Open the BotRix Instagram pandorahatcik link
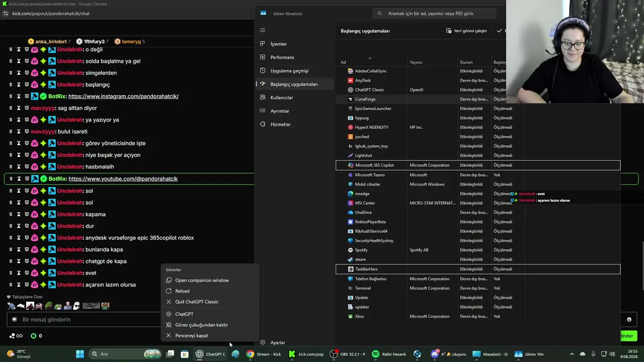644x362 pixels. coord(123,96)
